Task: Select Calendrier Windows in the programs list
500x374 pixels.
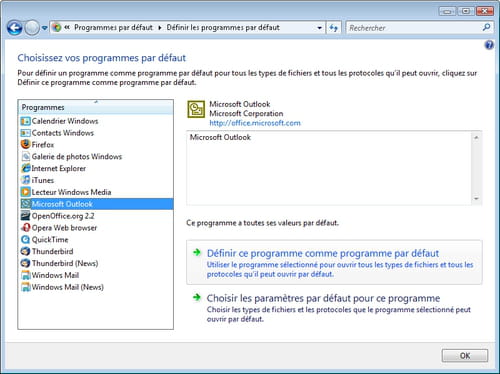Action: click(x=96, y=121)
